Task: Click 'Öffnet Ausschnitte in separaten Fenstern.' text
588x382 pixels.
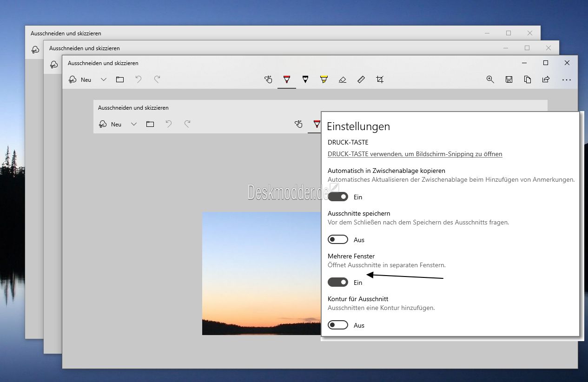Action: coord(387,265)
